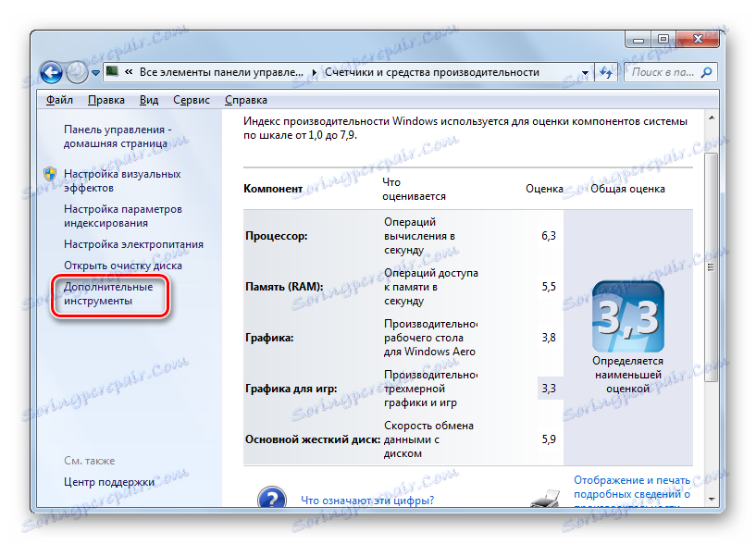
Task: Click processor score value 6,3
Action: click(x=548, y=236)
